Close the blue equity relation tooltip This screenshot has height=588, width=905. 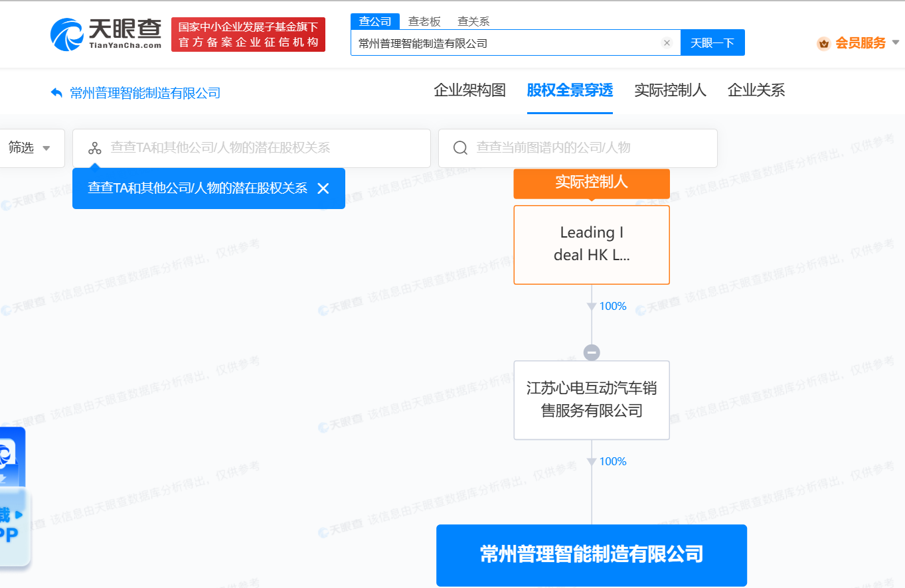(323, 188)
